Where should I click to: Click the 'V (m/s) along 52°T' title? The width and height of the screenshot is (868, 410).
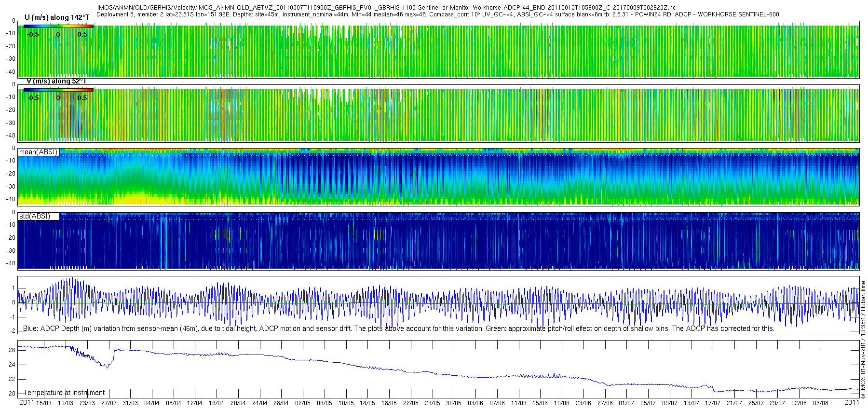coord(56,81)
